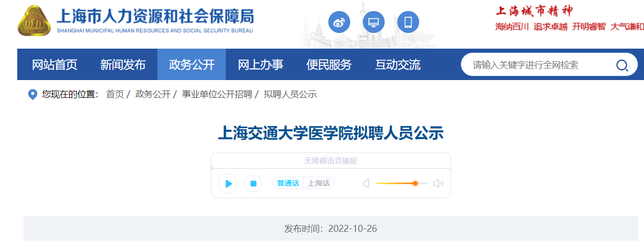Click the 上海交通大学医学院拟聘人员公示 heading
This screenshot has height=249, width=644.
click(x=330, y=133)
